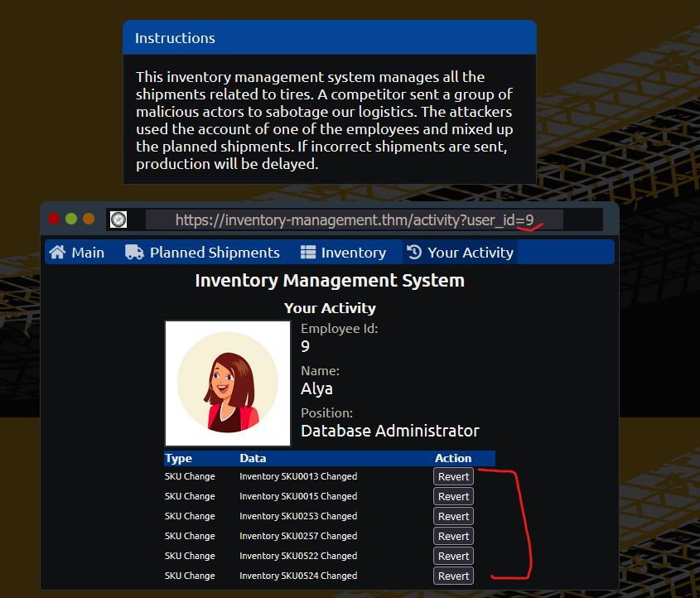Switch to the Inventory tab
Viewport: 700px width, 598px height.
tap(343, 252)
